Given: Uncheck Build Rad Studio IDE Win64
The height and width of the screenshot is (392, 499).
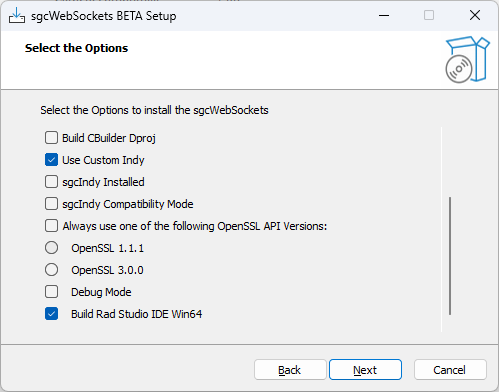Looking at the screenshot, I should [51, 314].
